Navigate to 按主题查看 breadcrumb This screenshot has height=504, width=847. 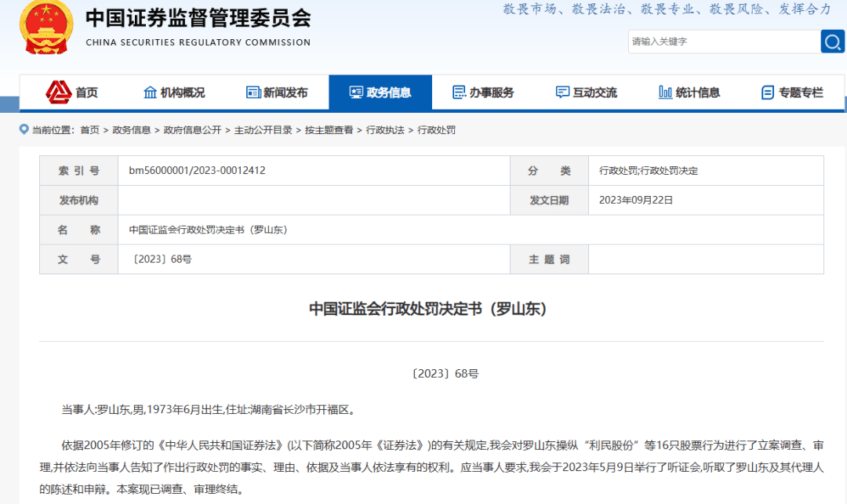[x=329, y=130]
